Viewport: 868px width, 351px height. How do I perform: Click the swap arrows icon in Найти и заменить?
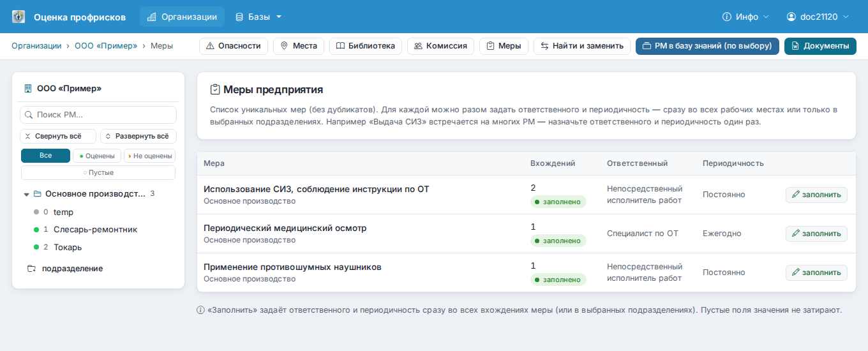point(544,46)
